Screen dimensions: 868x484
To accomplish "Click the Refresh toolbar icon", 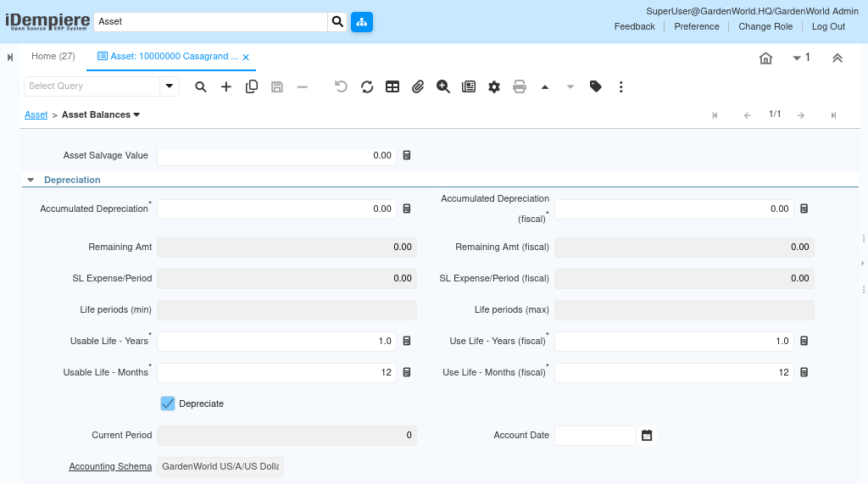I will tap(367, 86).
